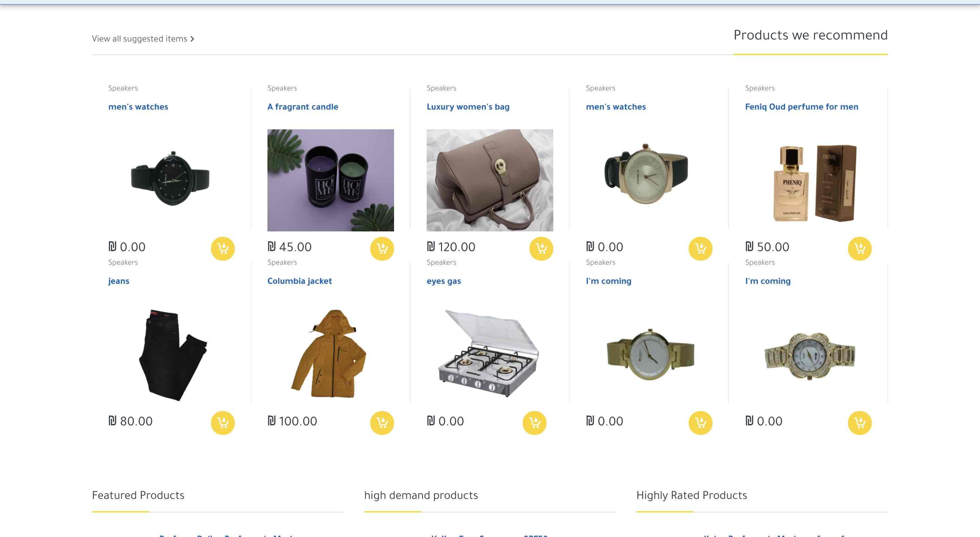Click the women's bag product photo
The width and height of the screenshot is (980, 537).
click(490, 180)
